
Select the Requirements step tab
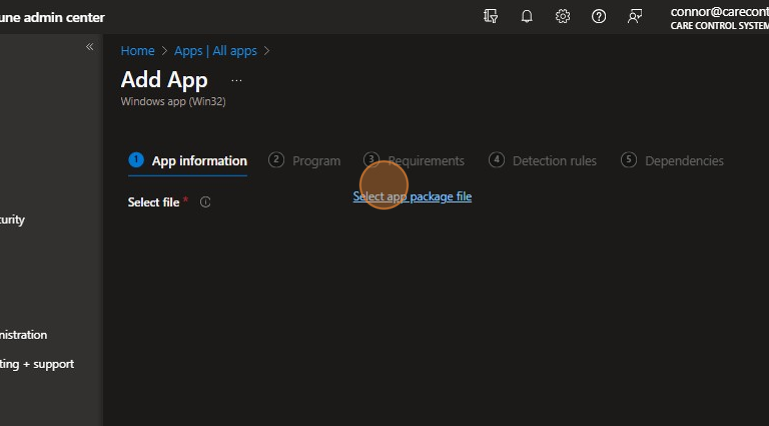coord(414,161)
